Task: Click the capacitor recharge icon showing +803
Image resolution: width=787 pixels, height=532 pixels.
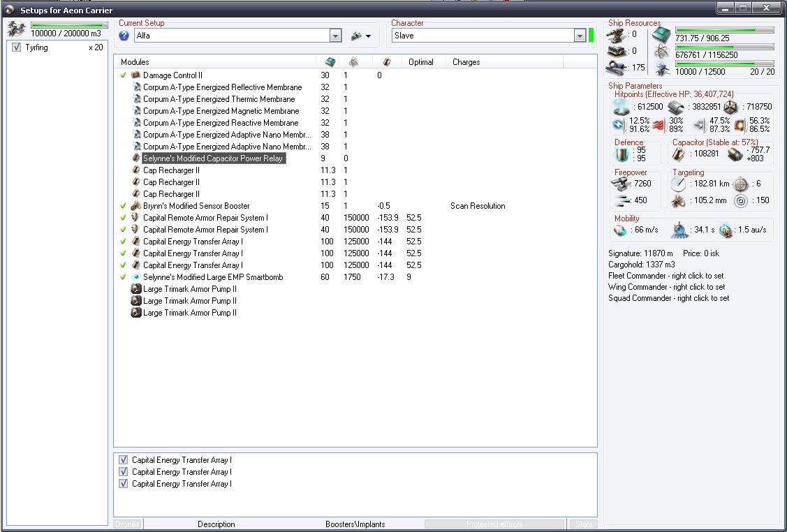Action: (x=735, y=154)
